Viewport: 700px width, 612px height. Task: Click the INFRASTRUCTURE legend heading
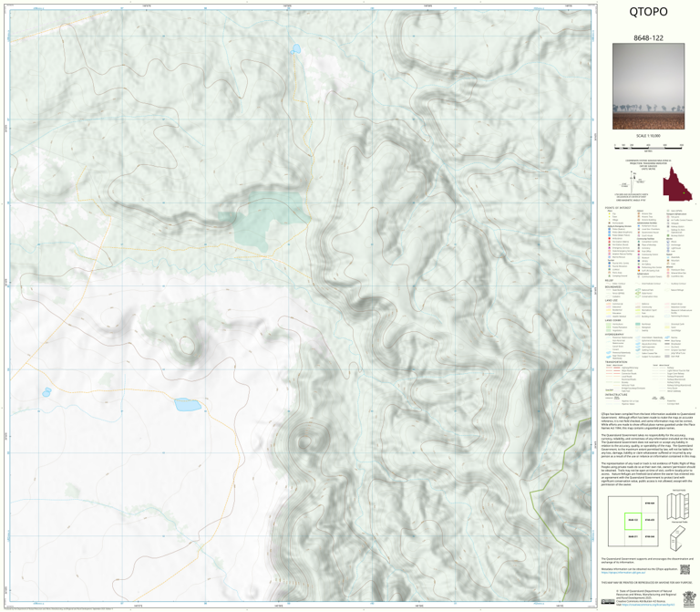point(616,394)
